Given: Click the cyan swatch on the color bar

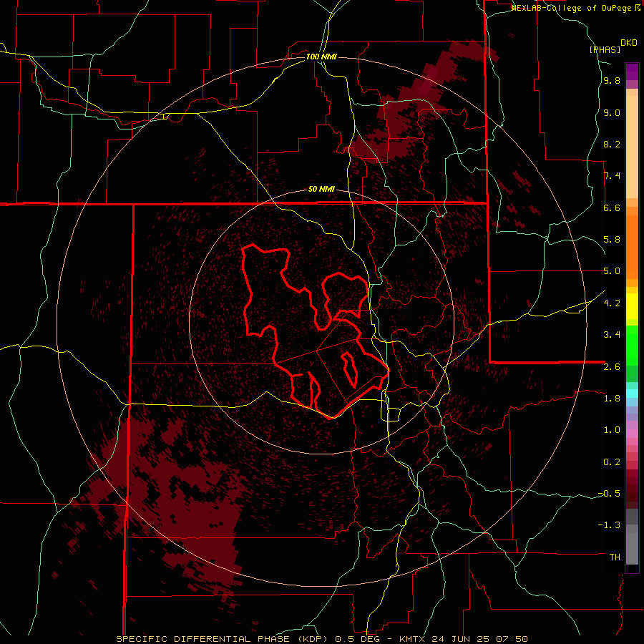Looking at the screenshot, I should 632,394.
